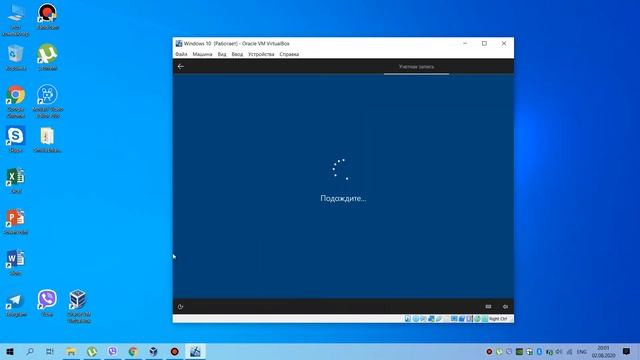
Task: Click the network adapter status icon
Action: click(431, 319)
